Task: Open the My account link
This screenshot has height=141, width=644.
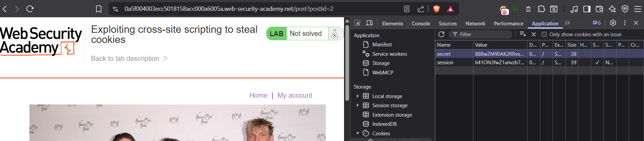Action: coord(295,95)
